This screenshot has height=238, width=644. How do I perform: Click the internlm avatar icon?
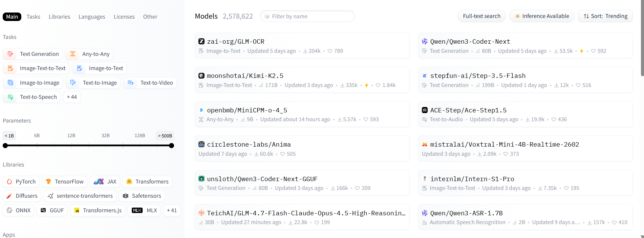click(425, 179)
